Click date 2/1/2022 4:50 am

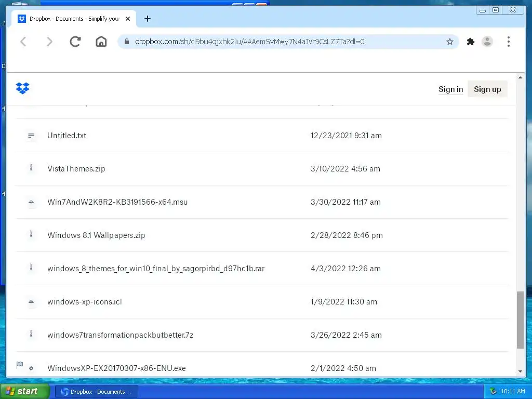click(343, 368)
